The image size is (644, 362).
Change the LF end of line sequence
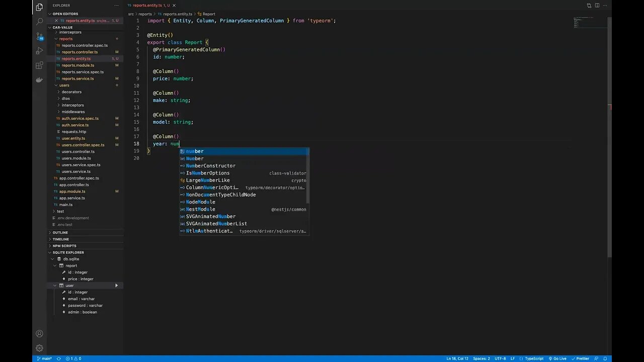(513, 358)
